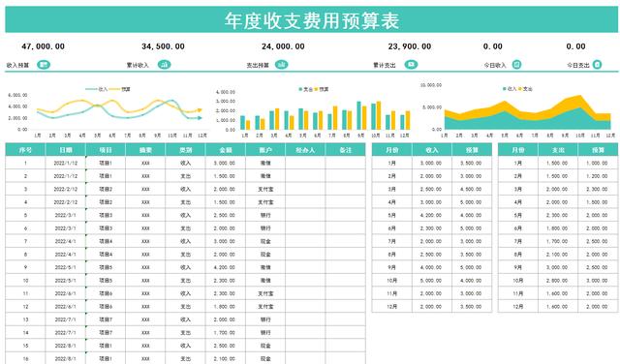The image size is (620, 364).
Task: Select the 序号 column header
Action: [25, 150]
